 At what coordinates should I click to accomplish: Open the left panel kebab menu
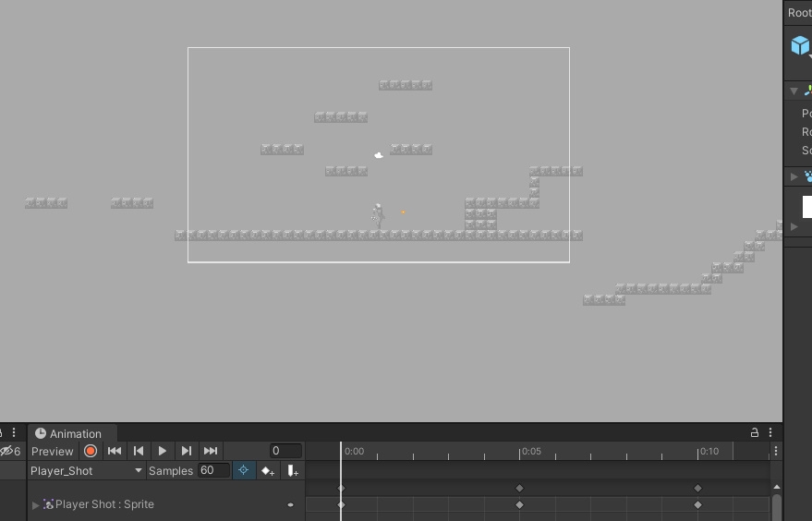[14, 432]
